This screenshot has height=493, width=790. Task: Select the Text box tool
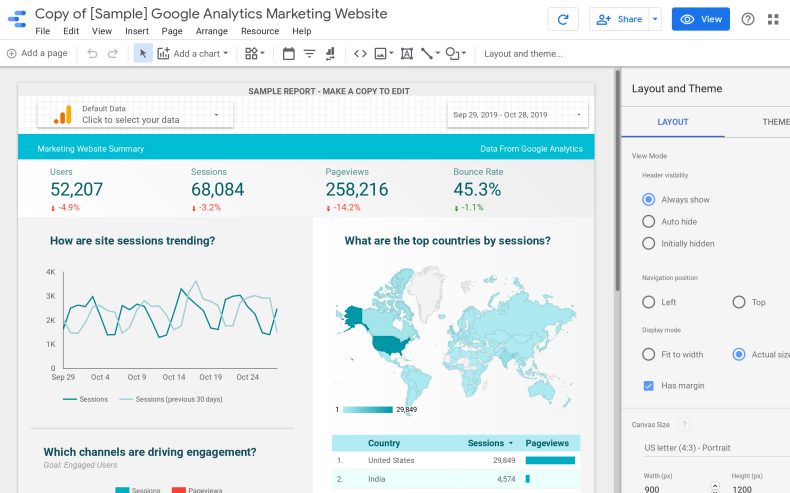coord(407,53)
